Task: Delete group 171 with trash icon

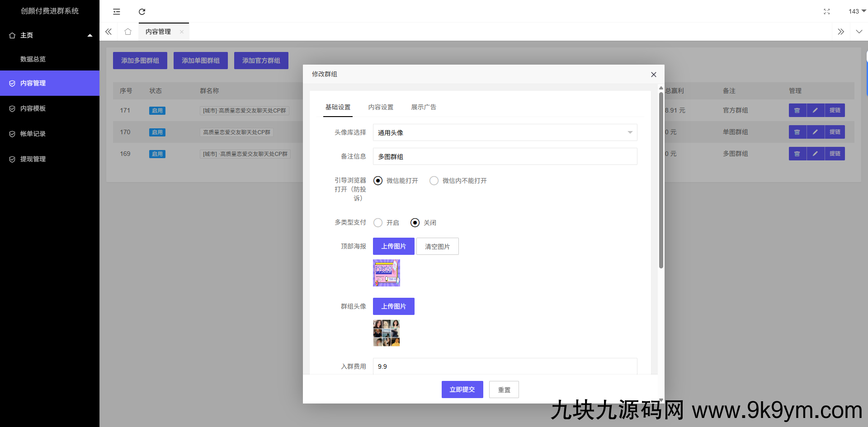Action: click(797, 110)
